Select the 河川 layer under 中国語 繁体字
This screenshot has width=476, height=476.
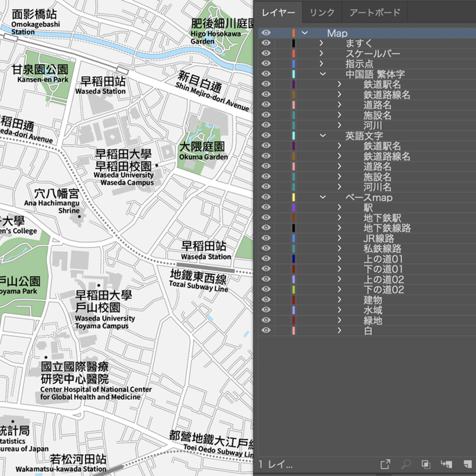point(373,125)
